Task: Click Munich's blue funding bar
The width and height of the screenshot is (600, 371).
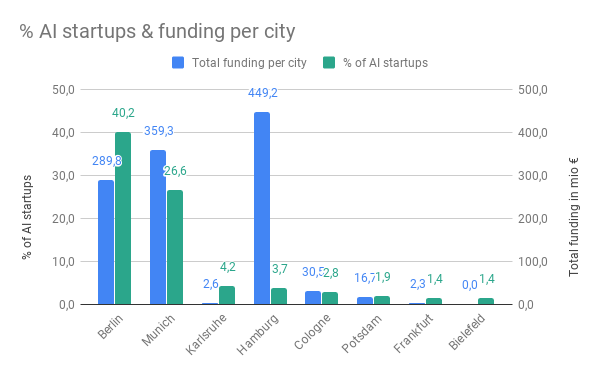Action: 158,228
